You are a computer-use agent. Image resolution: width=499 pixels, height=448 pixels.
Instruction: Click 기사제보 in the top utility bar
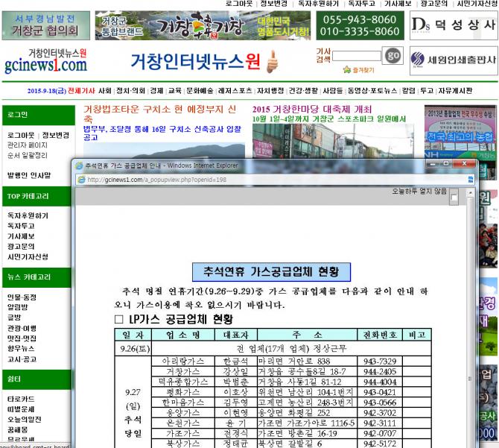point(398,4)
